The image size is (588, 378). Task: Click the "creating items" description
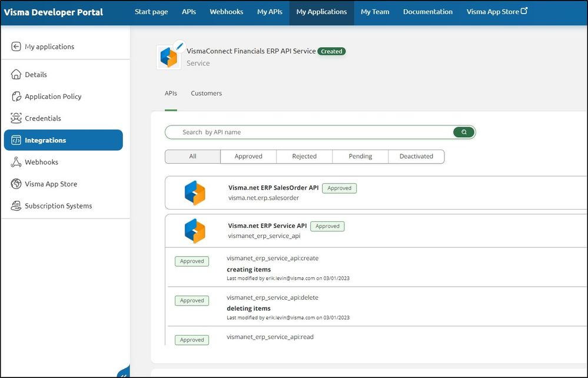(x=248, y=270)
